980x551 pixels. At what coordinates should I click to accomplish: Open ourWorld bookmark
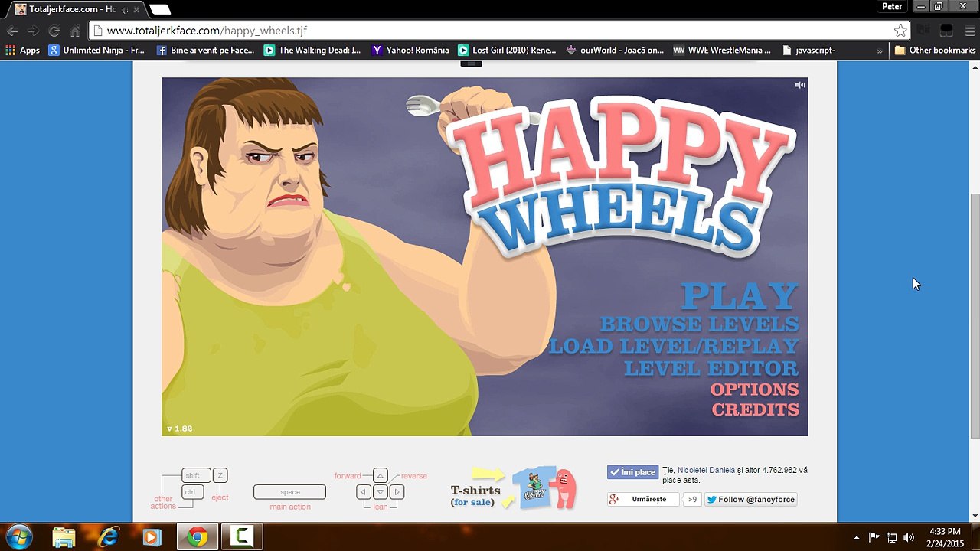(x=615, y=51)
